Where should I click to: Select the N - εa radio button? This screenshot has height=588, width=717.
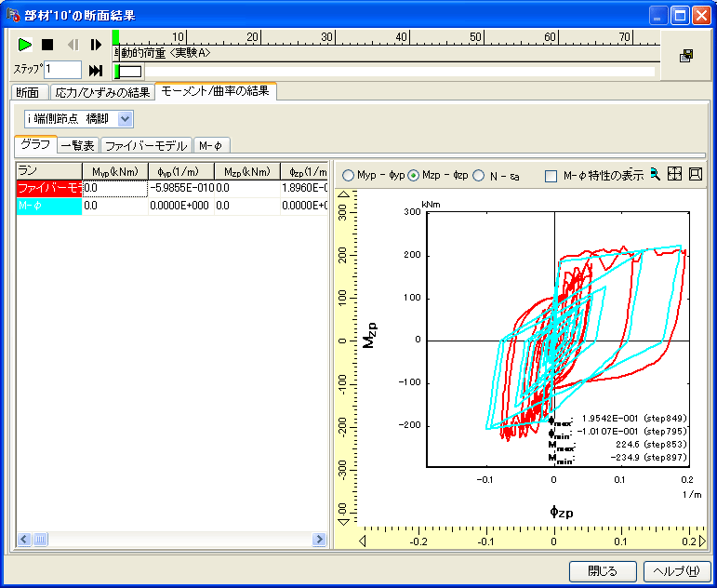tap(478, 176)
